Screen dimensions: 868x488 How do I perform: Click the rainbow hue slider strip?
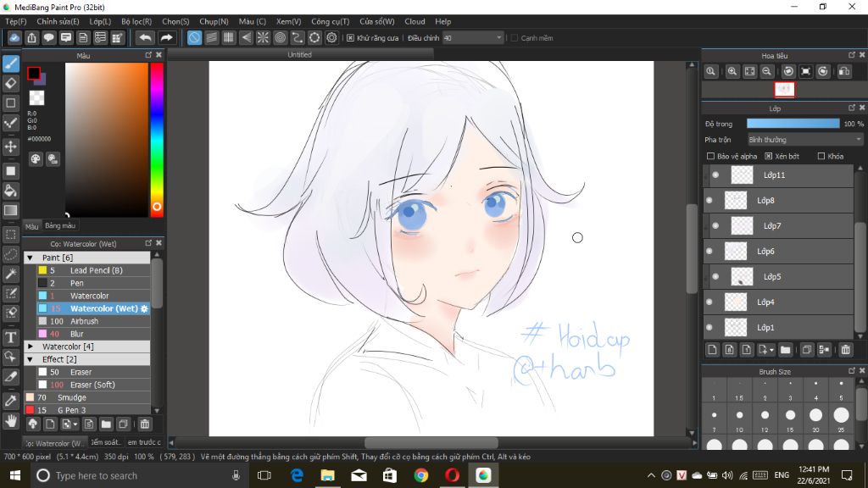tap(157, 138)
